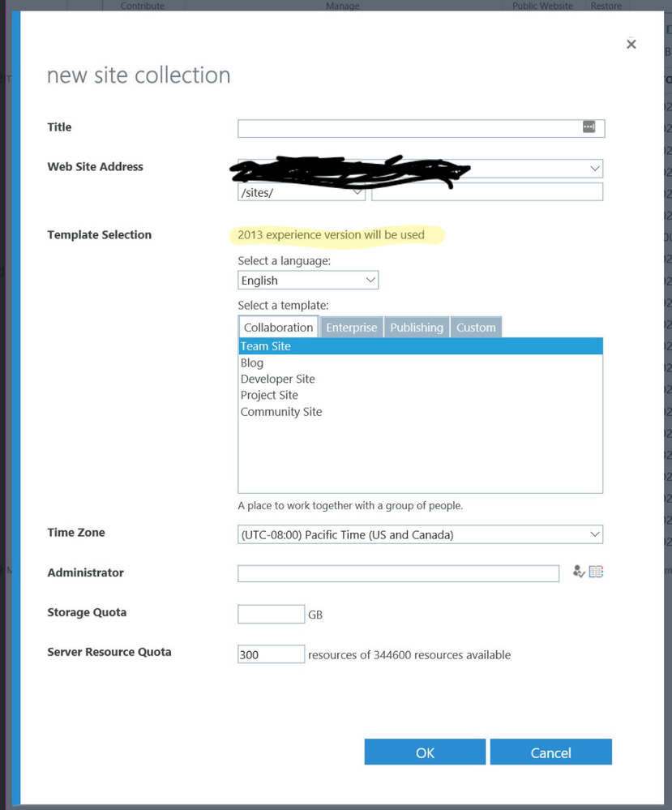Viewport: 672px width, 810px height.
Task: Click Cancel to abandon the new site
Action: [550, 752]
